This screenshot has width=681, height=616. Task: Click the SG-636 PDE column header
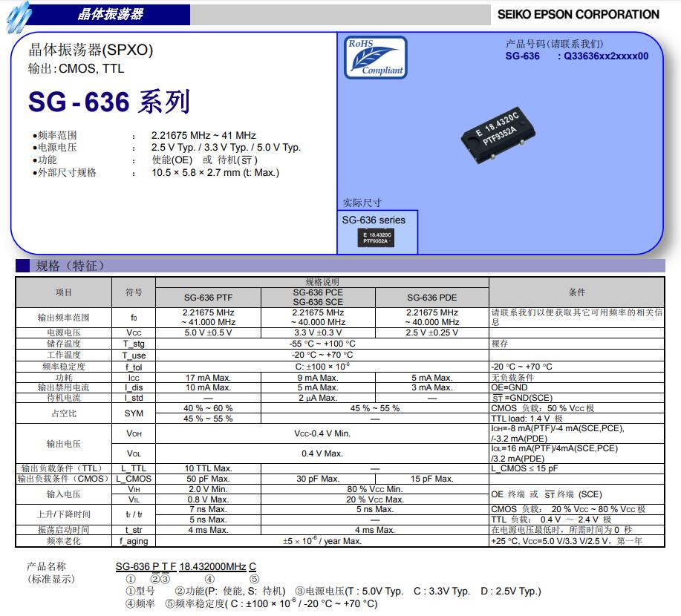coord(432,298)
